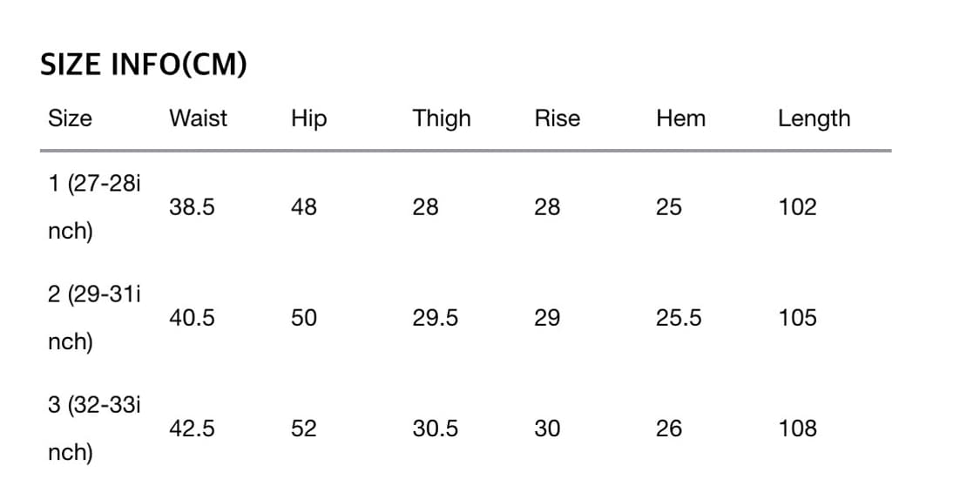Screen dimensions: 980x486
Task: Click waist value 42.5
Action: 192,429
